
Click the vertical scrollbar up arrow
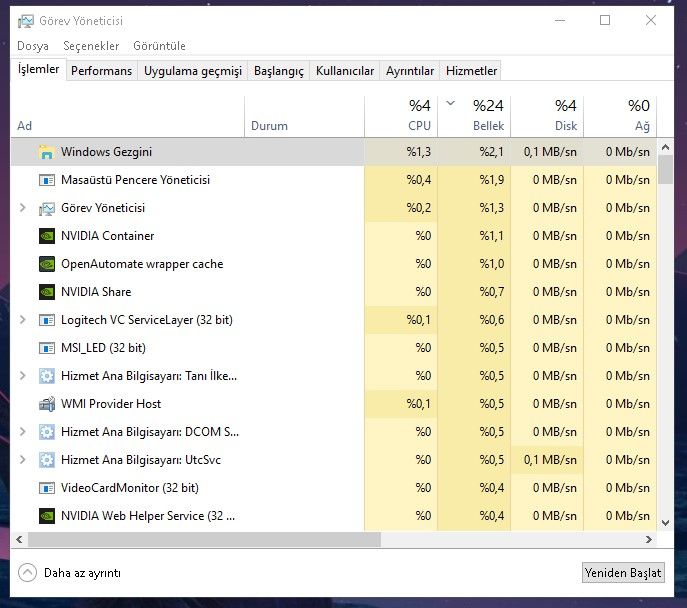(x=666, y=147)
